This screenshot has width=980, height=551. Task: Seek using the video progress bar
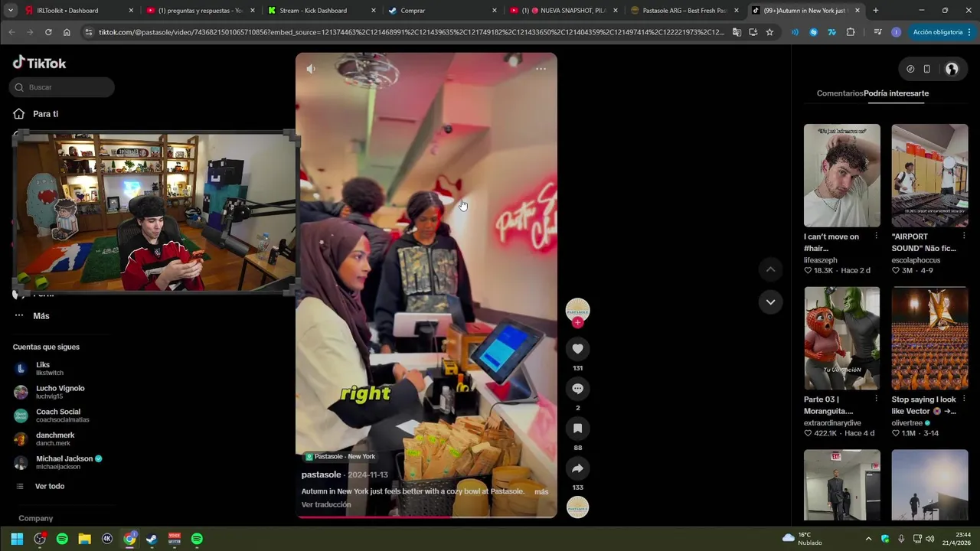[426, 517]
